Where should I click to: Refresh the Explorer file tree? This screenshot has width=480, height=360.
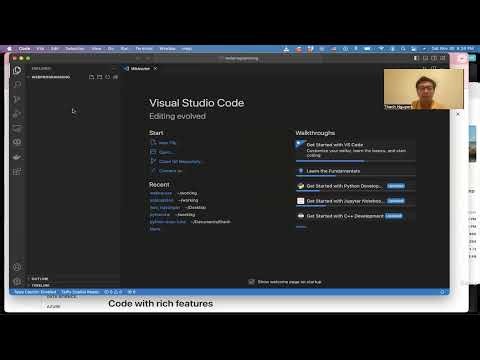point(107,77)
